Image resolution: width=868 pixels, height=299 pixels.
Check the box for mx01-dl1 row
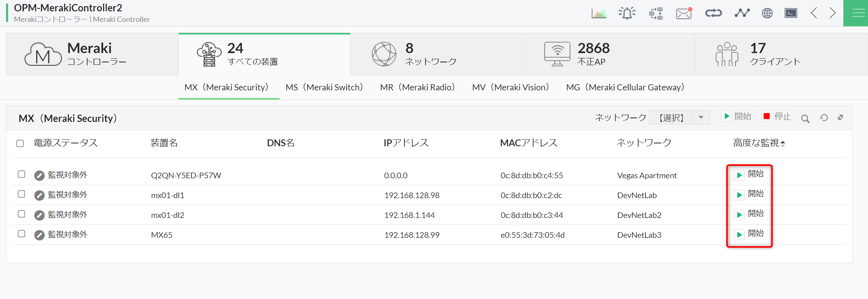[x=21, y=194]
